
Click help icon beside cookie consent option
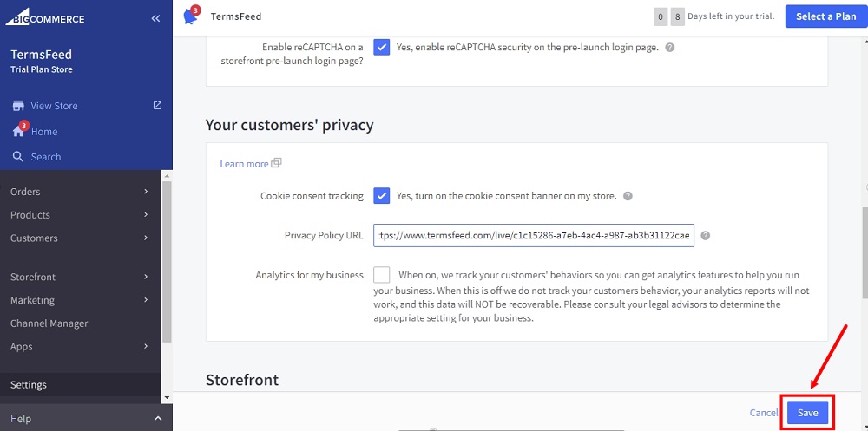pos(628,196)
